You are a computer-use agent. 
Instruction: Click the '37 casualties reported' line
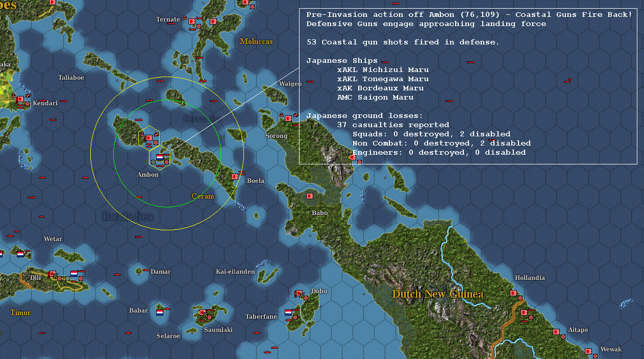point(393,125)
